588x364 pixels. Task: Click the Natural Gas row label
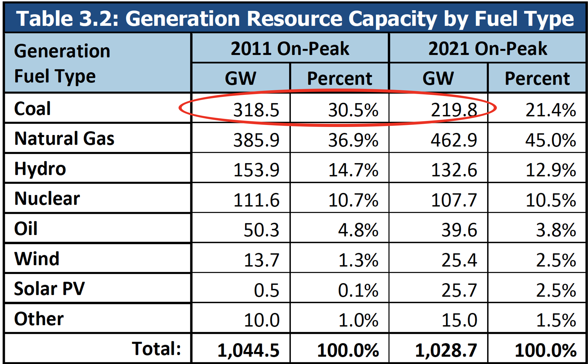tap(64, 139)
